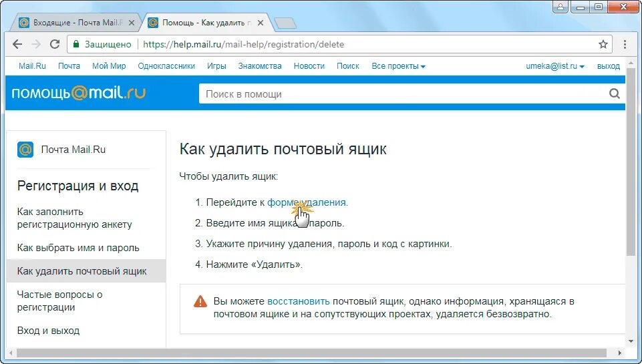Select Как удалить почтовый ящик sidebar item
The width and height of the screenshot is (642, 364).
86,271
